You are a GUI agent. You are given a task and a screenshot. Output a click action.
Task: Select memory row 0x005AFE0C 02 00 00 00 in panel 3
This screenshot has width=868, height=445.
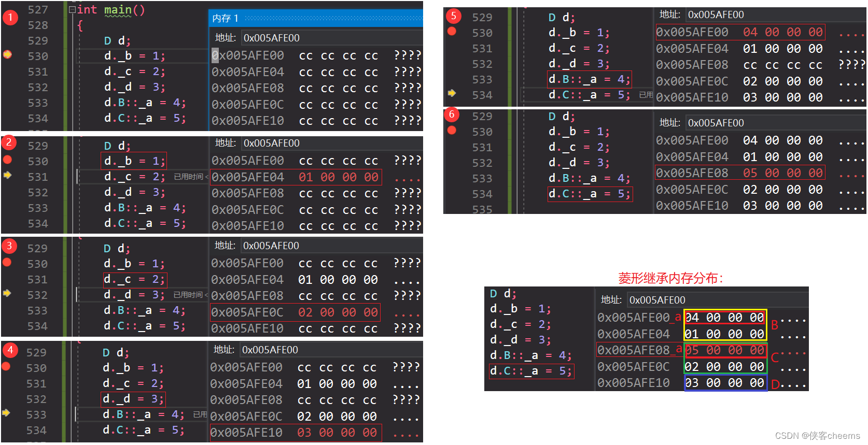(295, 312)
